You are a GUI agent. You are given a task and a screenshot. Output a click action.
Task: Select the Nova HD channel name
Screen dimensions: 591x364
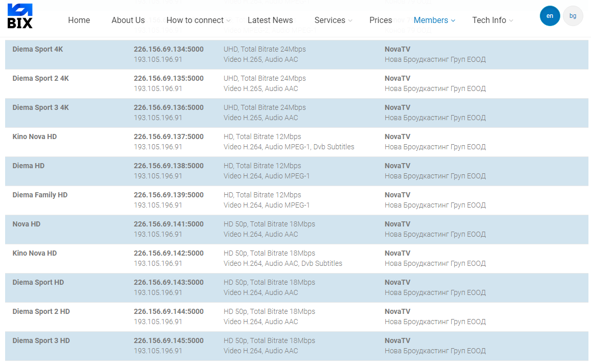[x=27, y=224]
